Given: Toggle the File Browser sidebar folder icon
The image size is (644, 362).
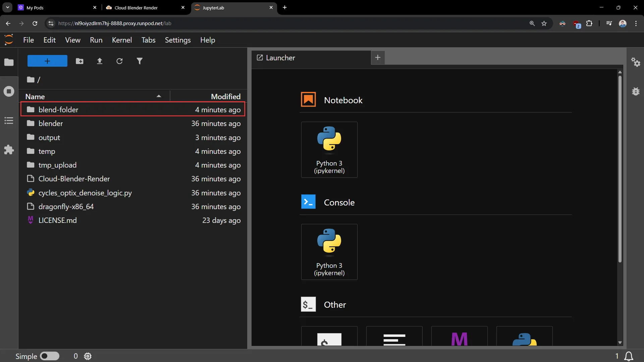Looking at the screenshot, I should click(x=9, y=62).
